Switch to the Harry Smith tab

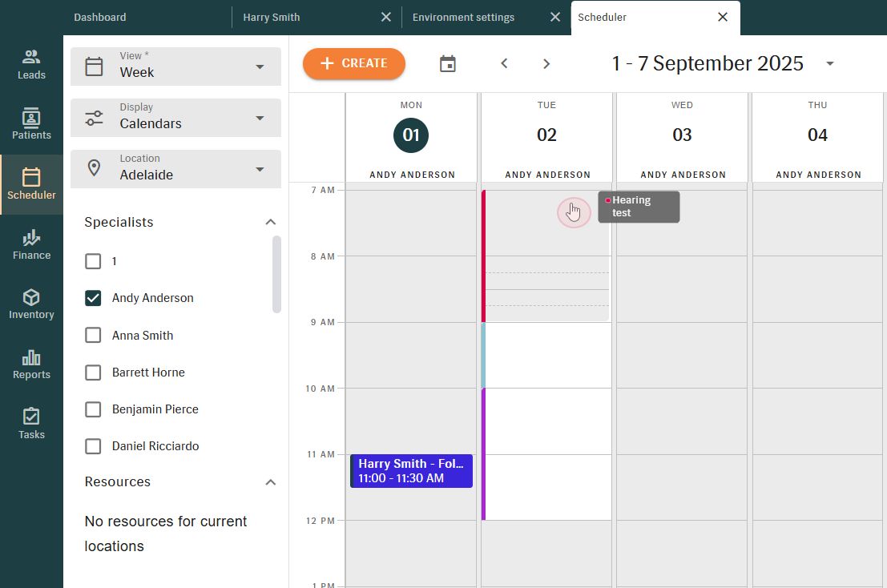[x=272, y=17]
